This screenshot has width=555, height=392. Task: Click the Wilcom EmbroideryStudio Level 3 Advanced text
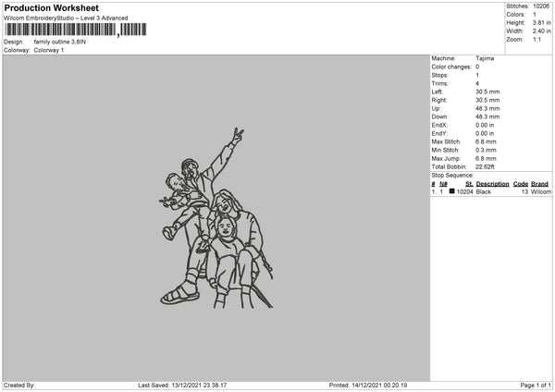tap(66, 18)
